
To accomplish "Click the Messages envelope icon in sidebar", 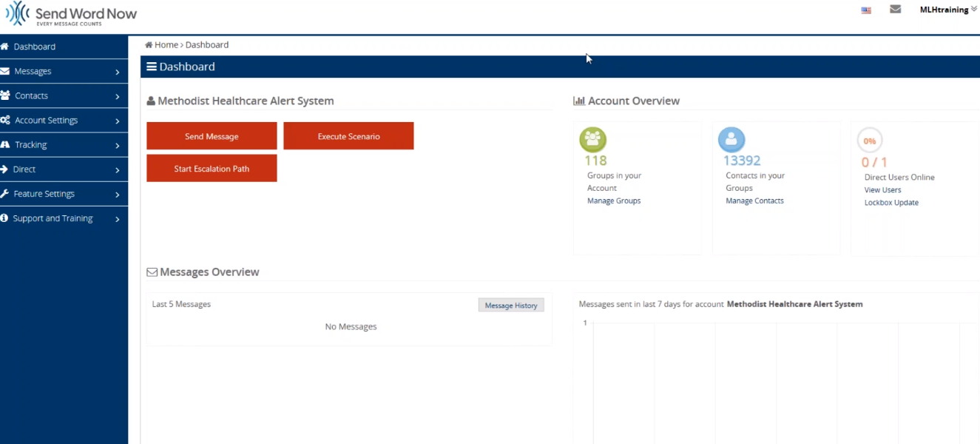I will coord(4,71).
